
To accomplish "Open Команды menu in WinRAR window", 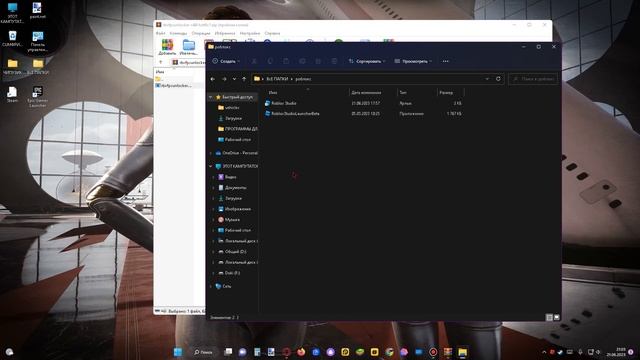I will click(178, 33).
